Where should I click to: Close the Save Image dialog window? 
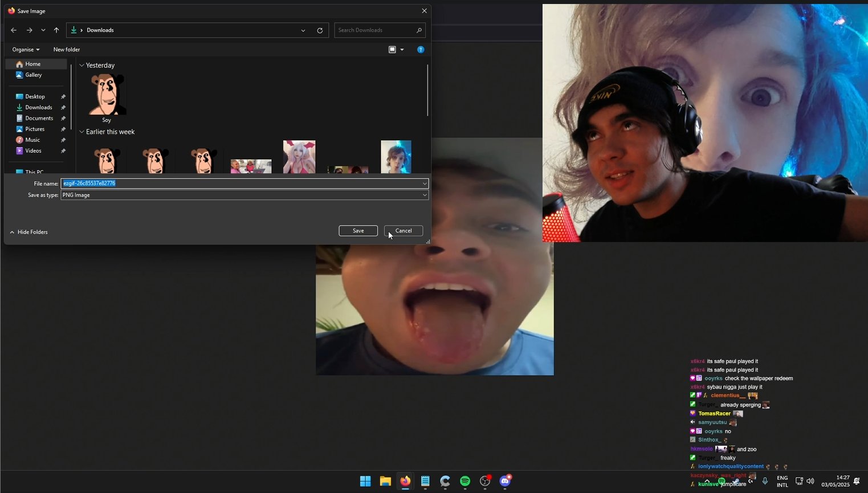(x=424, y=11)
